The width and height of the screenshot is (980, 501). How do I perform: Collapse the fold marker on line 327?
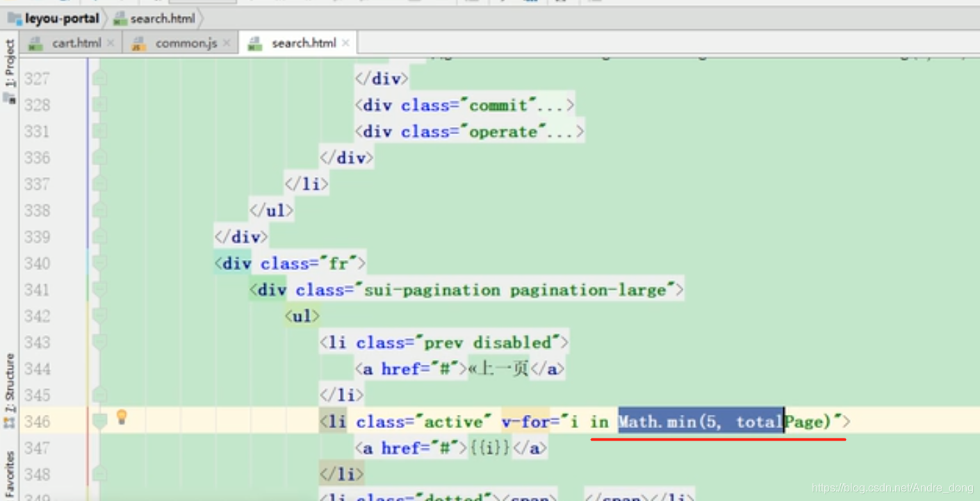coord(99,79)
